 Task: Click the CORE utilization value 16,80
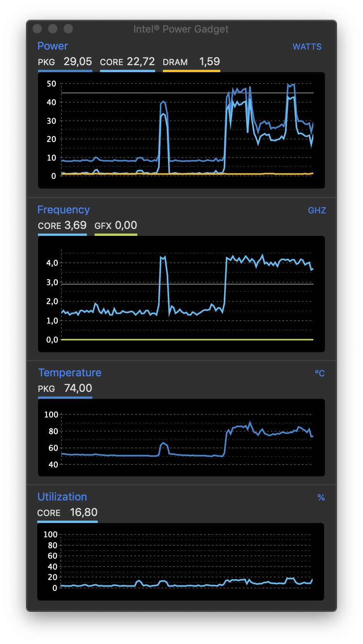(84, 512)
